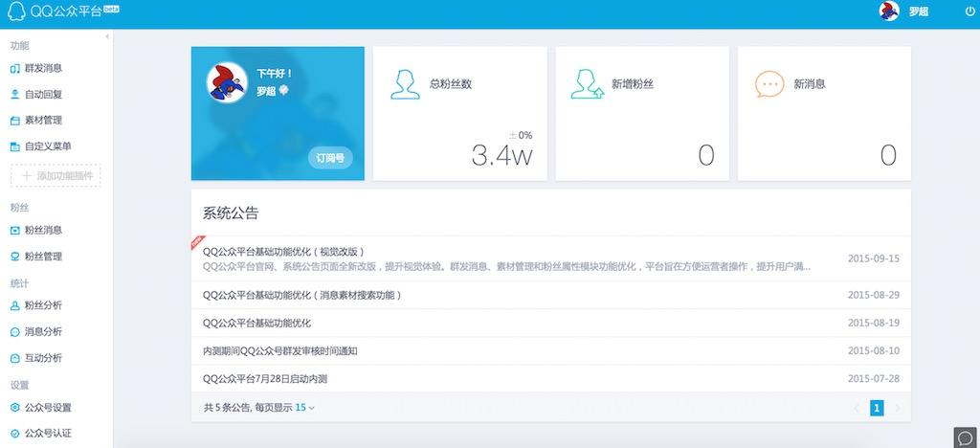Image resolution: width=980 pixels, height=448 pixels.
Task: Go to previous page arrow
Action: coord(857,408)
